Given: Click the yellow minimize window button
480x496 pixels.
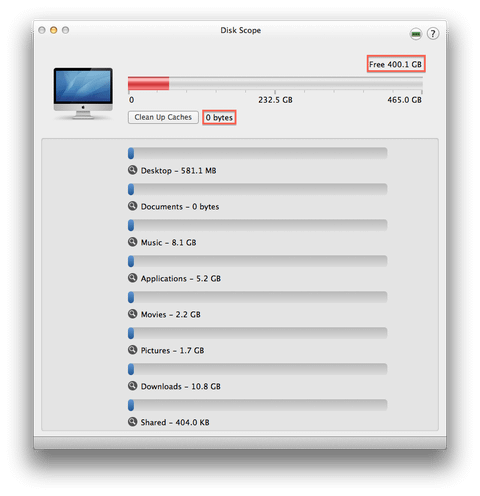Looking at the screenshot, I should (x=53, y=30).
